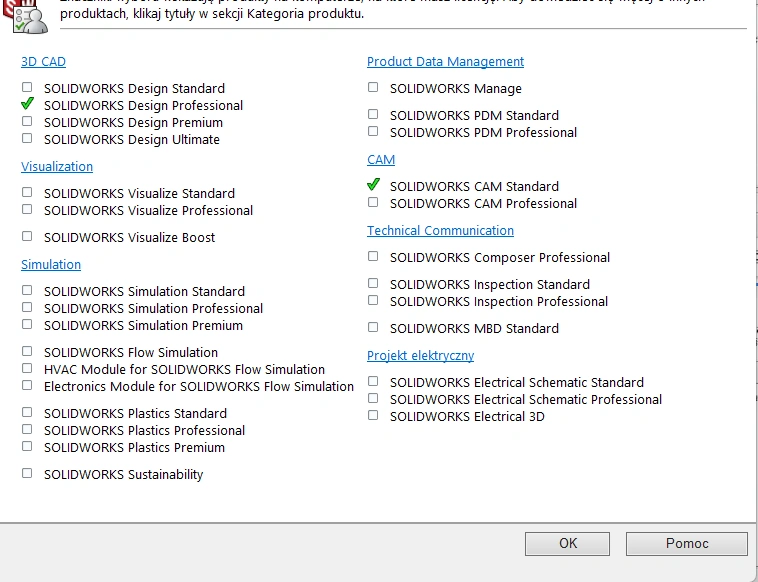Viewport: 758px width, 582px height.
Task: Check SOLIDWORKS Plastics Standard checkbox
Action: [27, 412]
